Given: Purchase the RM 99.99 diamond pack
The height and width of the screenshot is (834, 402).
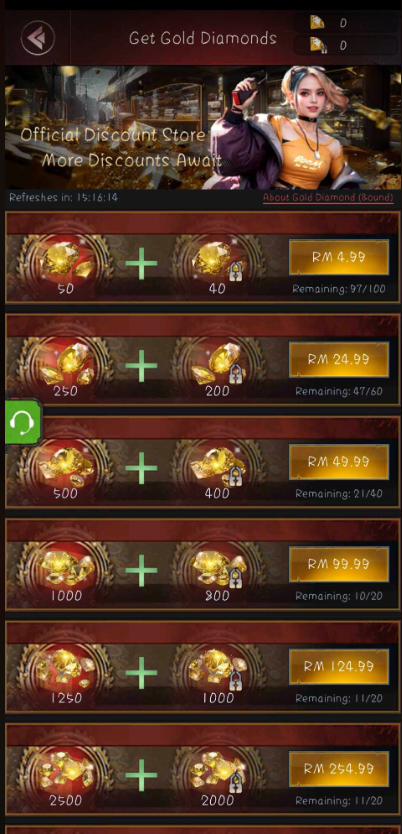Looking at the screenshot, I should (x=339, y=564).
